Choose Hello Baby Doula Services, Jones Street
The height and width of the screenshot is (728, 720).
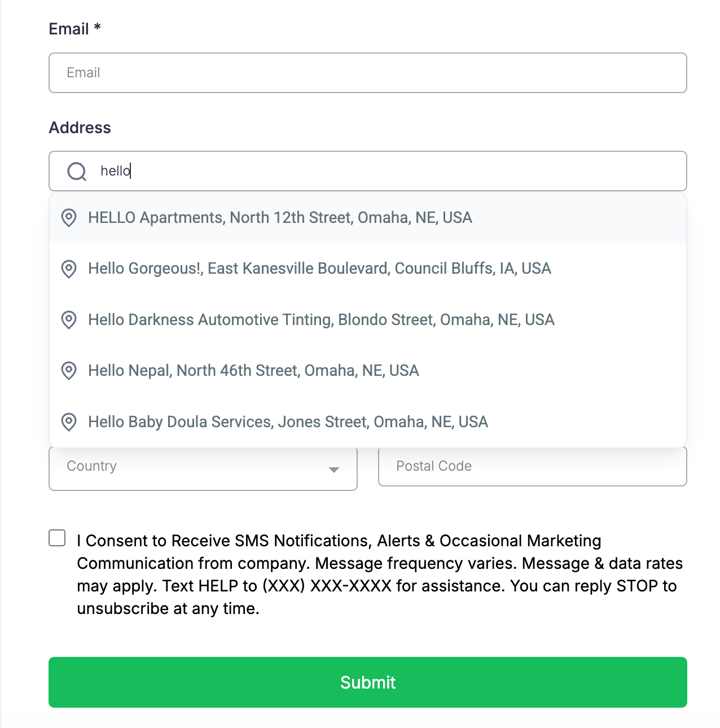[288, 422]
